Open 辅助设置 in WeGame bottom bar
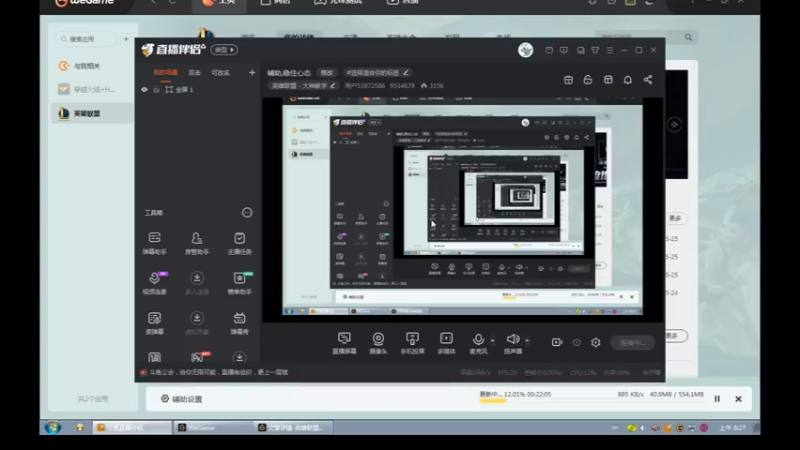Image resolution: width=800 pixels, height=450 pixels. (182, 399)
